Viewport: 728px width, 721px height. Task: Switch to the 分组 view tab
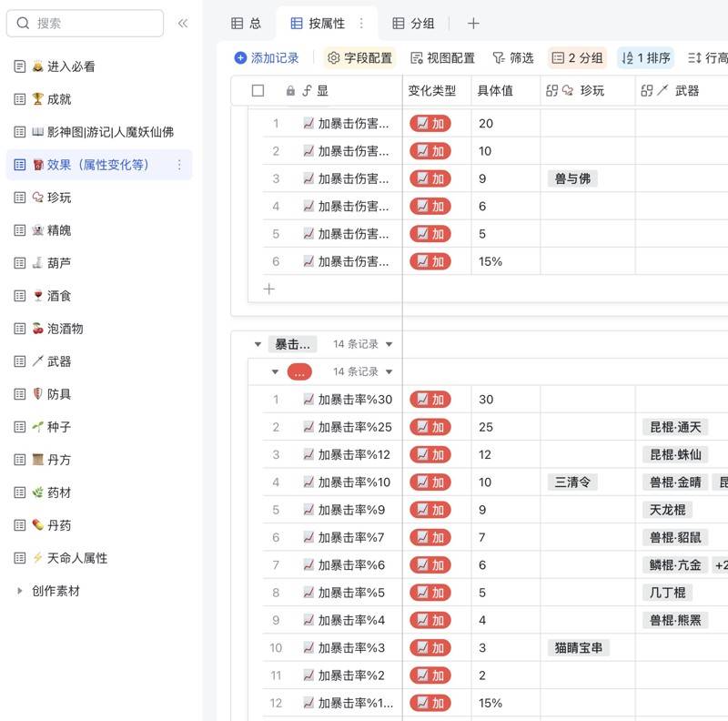tap(413, 24)
